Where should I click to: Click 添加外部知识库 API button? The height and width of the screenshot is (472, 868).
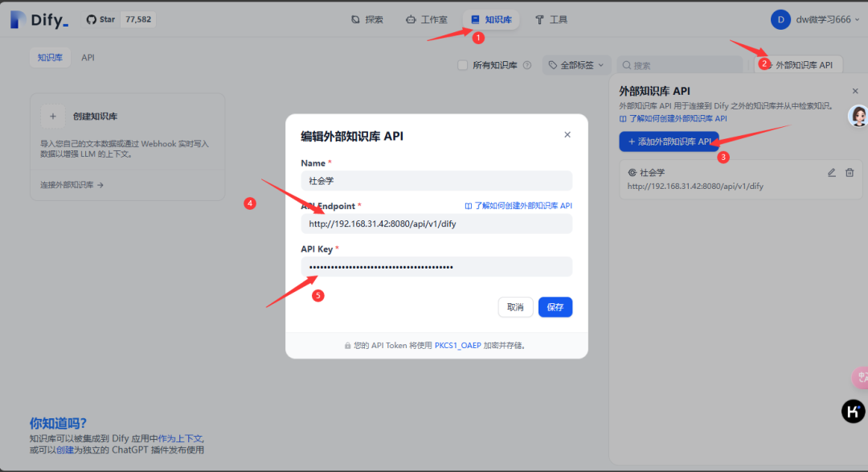point(669,142)
